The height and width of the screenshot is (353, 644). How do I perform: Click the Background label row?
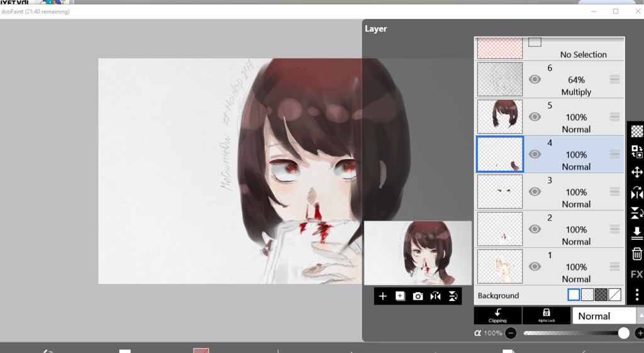click(x=498, y=295)
